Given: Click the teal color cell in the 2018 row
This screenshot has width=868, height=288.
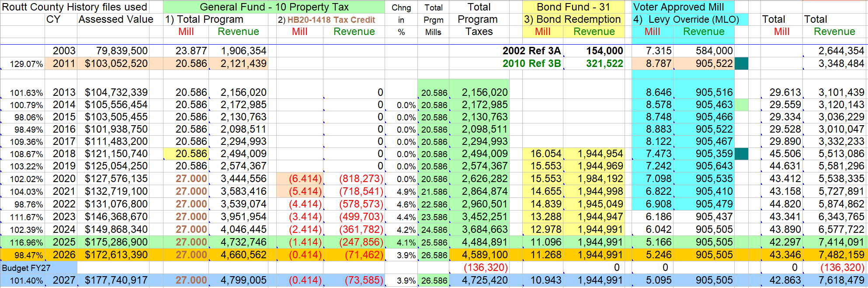Looking at the screenshot, I should [x=741, y=154].
